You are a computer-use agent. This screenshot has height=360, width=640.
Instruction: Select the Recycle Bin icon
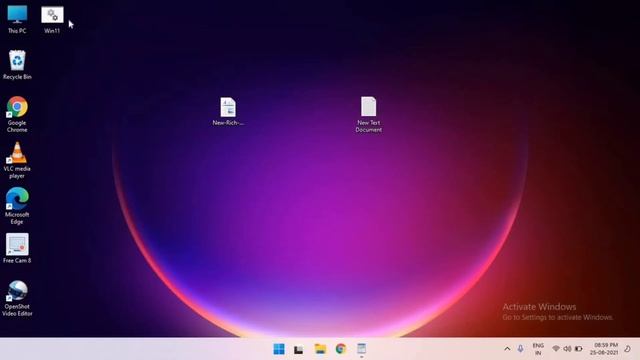pyautogui.click(x=17, y=65)
